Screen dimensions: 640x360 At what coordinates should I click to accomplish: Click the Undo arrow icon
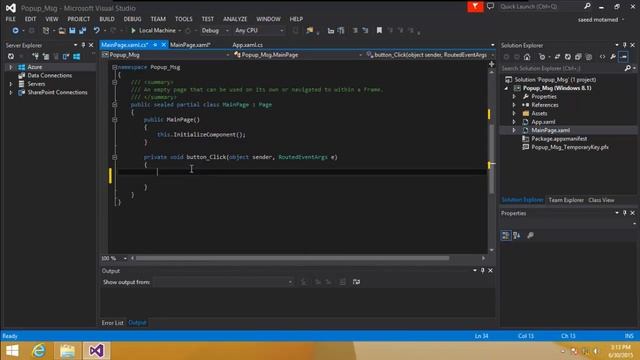96,31
